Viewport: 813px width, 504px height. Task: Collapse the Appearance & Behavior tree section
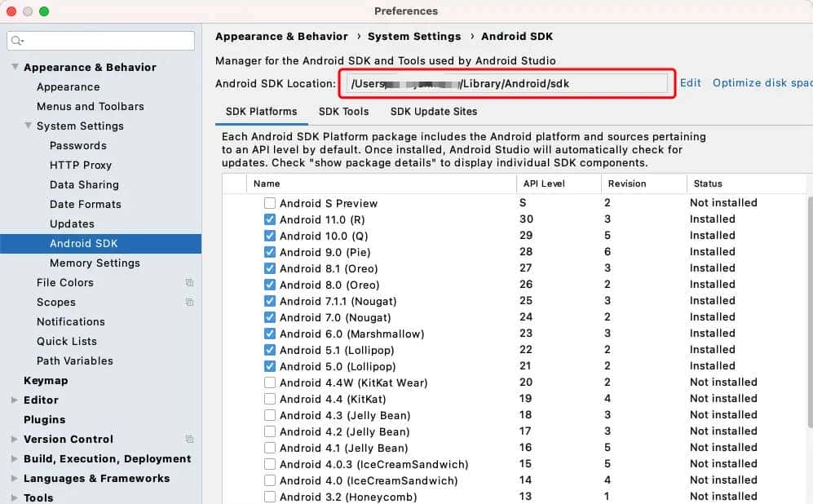point(15,68)
